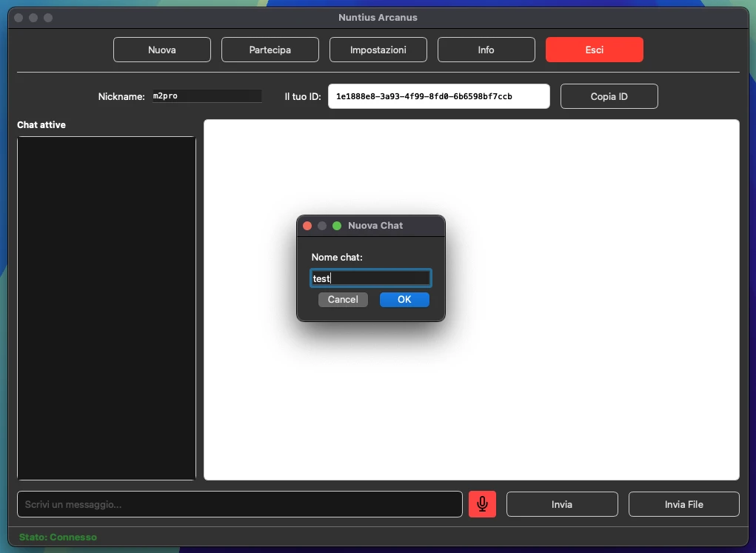Click the red microphone record icon
The image size is (756, 553).
pyautogui.click(x=482, y=504)
